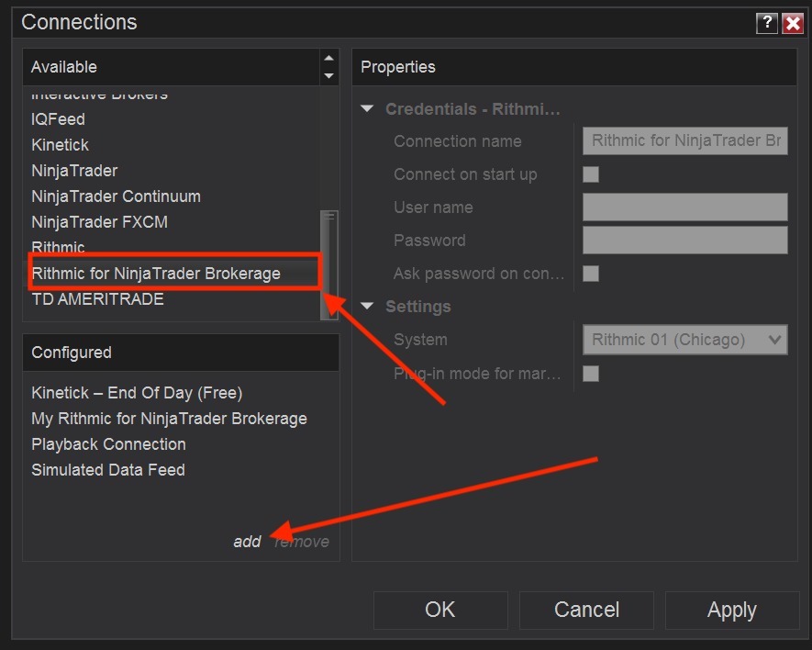
Task: Collapse the Credentials section
Action: (367, 109)
